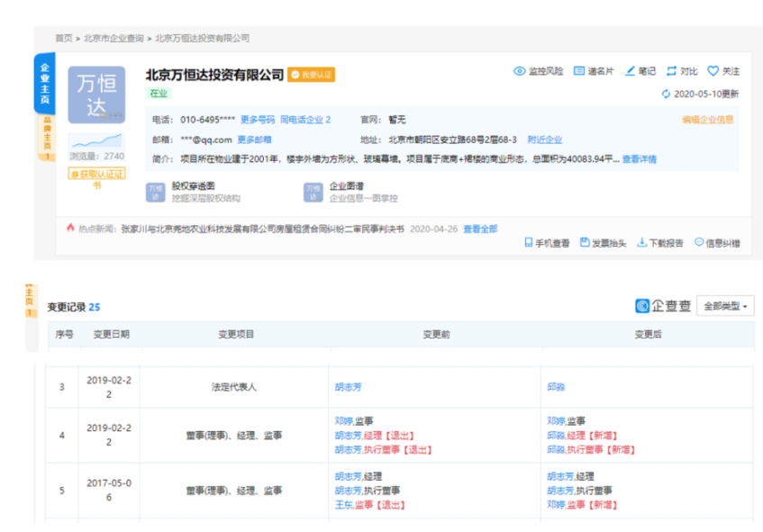Open the 发票抬头 invoice icon
Screen dimensions: 763x532
coord(585,242)
